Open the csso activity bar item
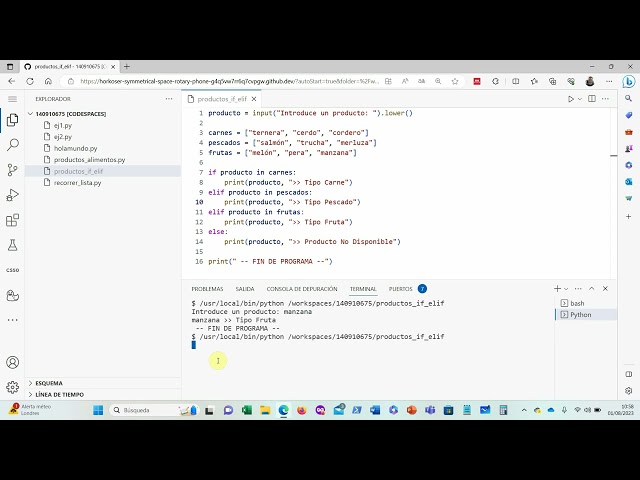Image resolution: width=640 pixels, height=480 pixels. click(x=13, y=270)
